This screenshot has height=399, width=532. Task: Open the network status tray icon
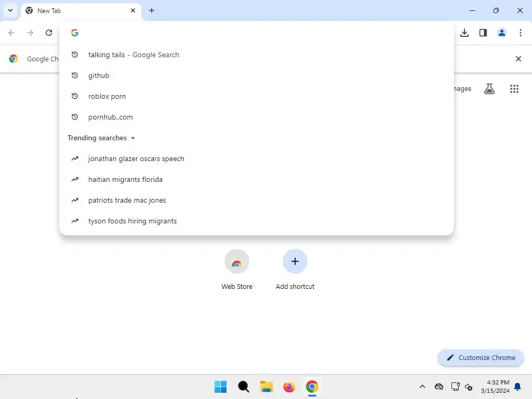(455, 387)
